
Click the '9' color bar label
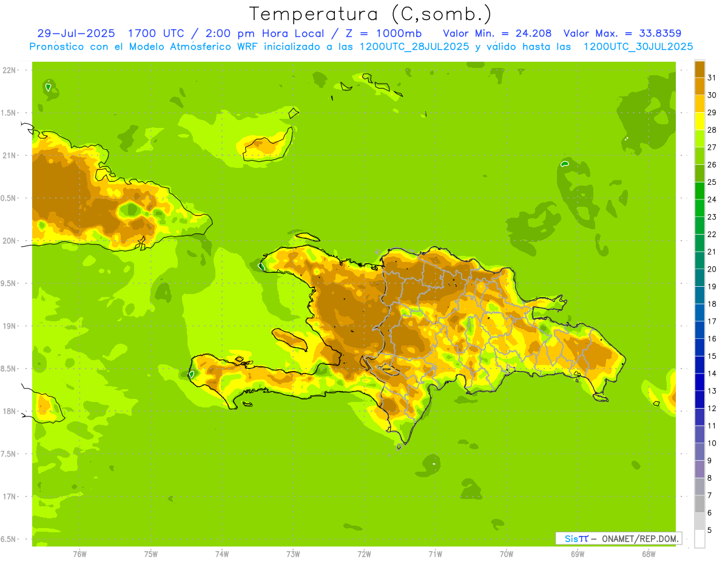click(x=710, y=461)
